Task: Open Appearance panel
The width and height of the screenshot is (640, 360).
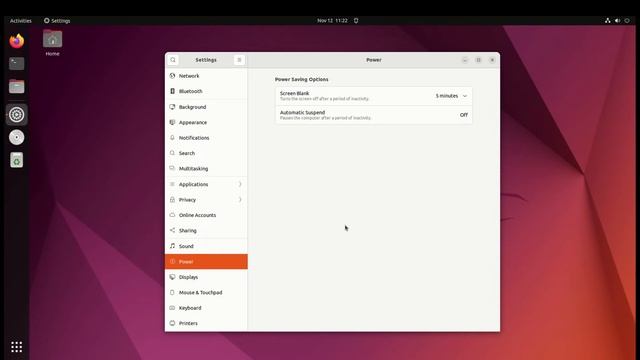Action: 206,122
